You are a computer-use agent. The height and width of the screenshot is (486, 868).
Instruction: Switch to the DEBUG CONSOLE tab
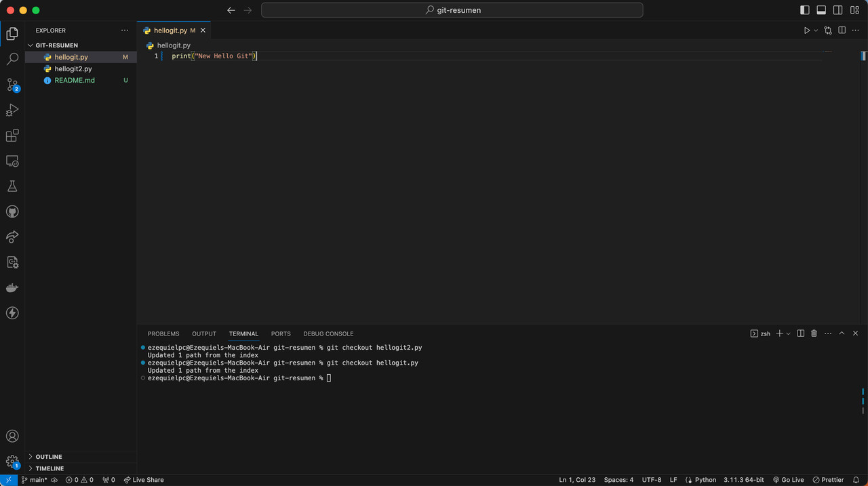328,333
